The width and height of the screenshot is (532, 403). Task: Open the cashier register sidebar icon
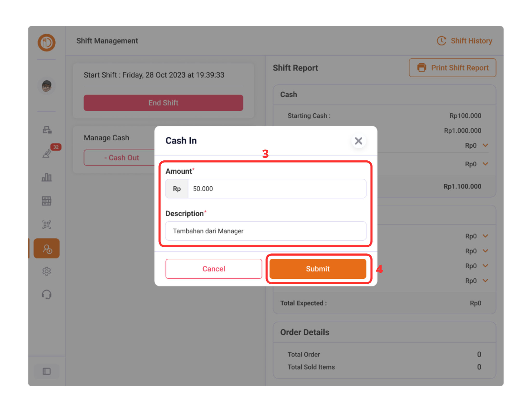(x=47, y=129)
